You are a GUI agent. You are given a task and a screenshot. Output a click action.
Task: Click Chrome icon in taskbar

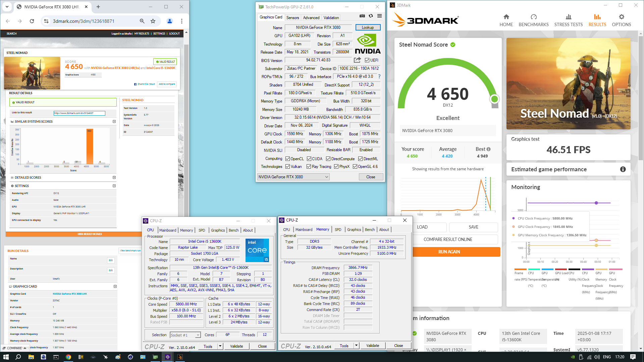(x=68, y=357)
